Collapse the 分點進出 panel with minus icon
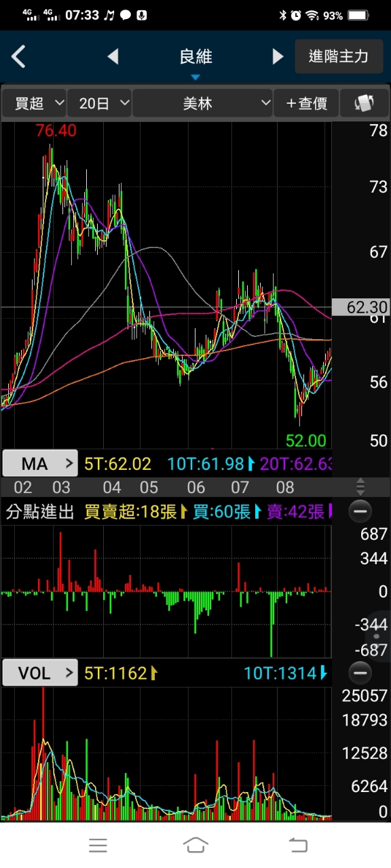The image size is (391, 868). coord(360,511)
